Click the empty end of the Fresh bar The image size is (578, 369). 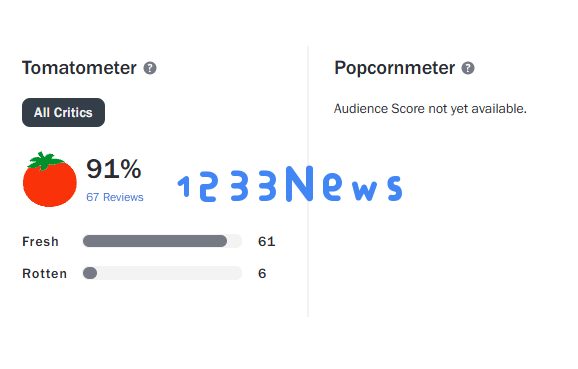point(235,241)
